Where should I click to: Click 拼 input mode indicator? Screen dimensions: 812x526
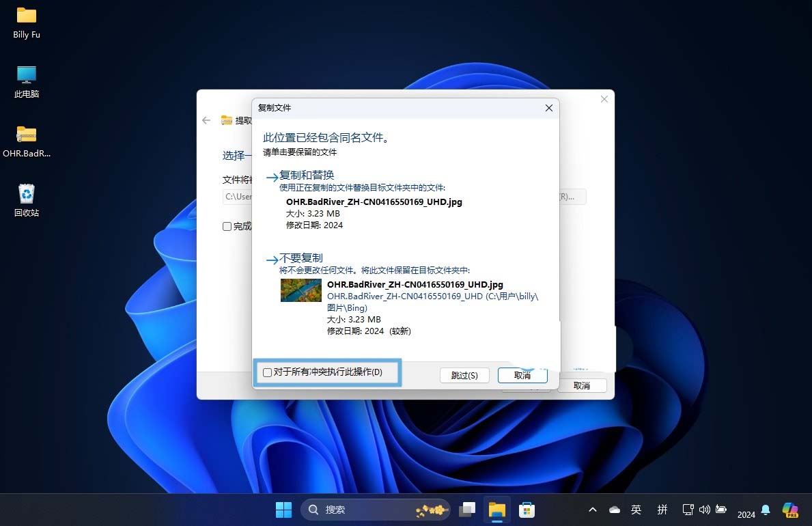pyautogui.click(x=661, y=509)
